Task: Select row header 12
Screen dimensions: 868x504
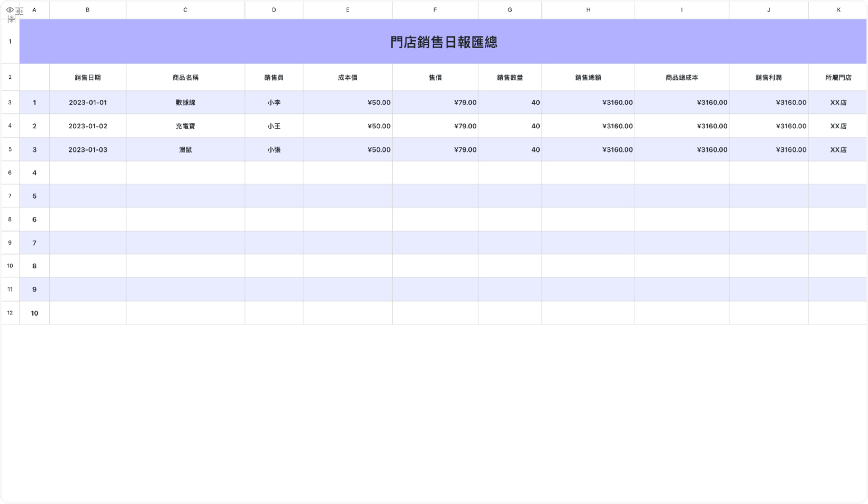Action: click(10, 313)
